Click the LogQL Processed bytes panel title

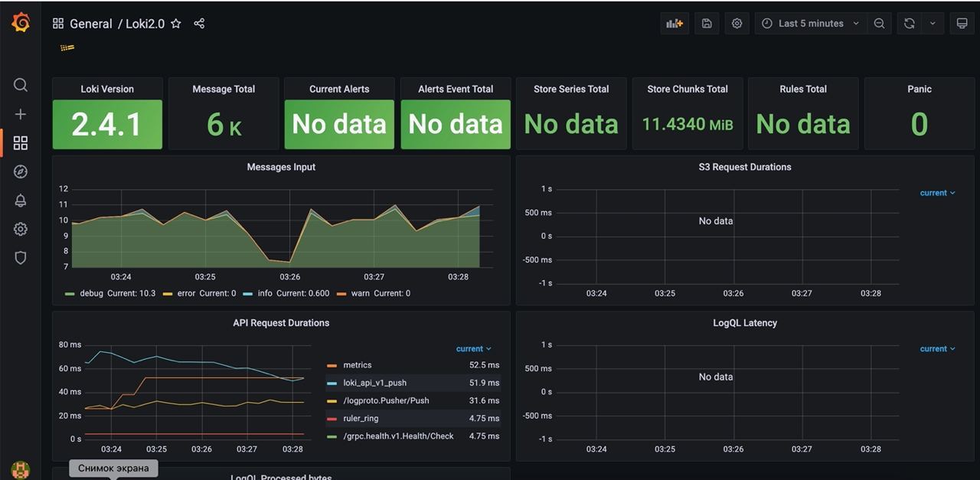(281, 477)
